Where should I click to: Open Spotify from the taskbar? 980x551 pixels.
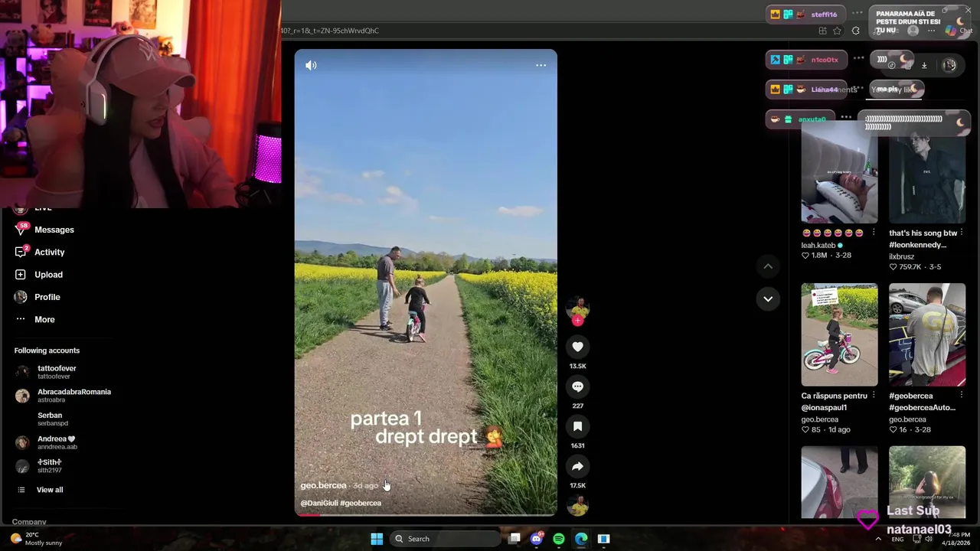click(559, 539)
